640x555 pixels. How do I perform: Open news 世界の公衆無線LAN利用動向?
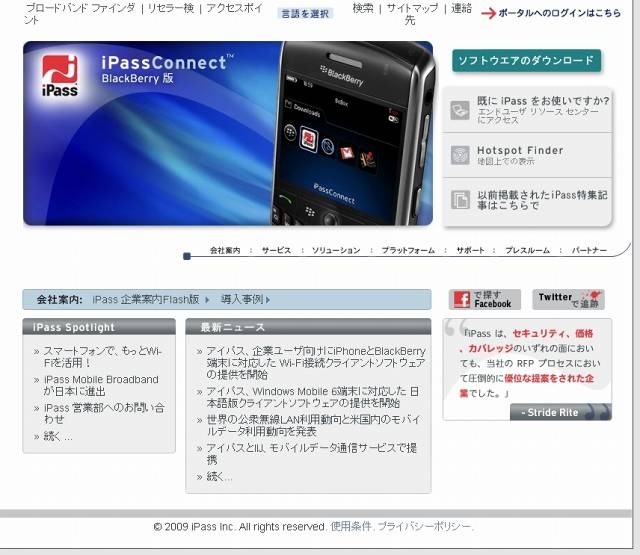(x=313, y=425)
